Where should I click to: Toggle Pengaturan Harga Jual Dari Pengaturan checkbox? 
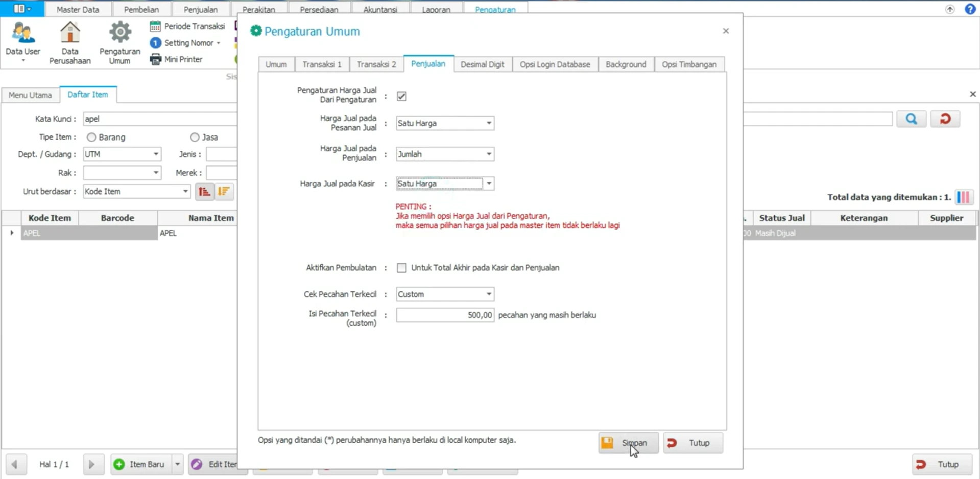(401, 96)
